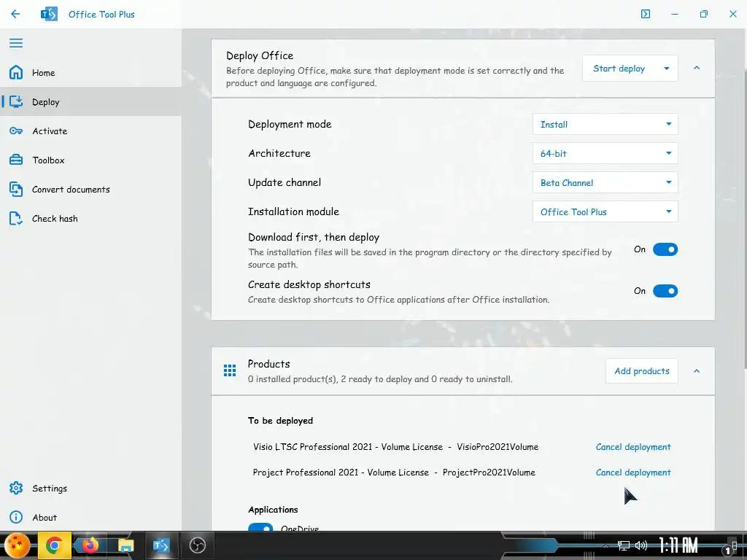
Task: Click the taskbar clock showing 1:11 AM
Action: 678,545
